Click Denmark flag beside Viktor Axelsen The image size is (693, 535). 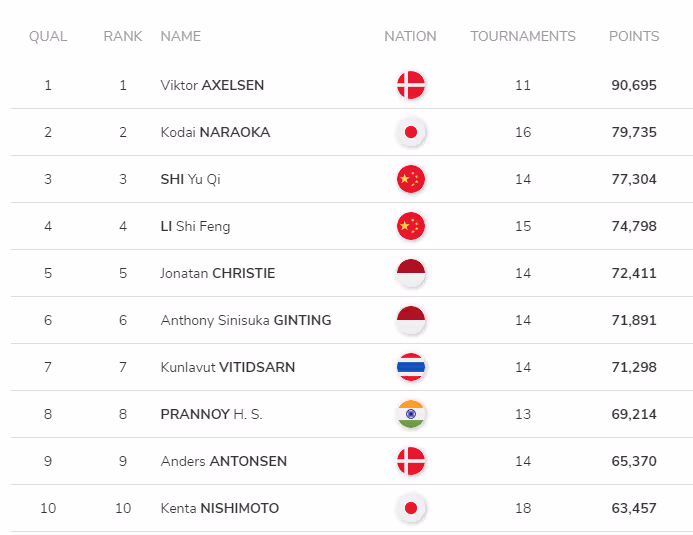[411, 85]
